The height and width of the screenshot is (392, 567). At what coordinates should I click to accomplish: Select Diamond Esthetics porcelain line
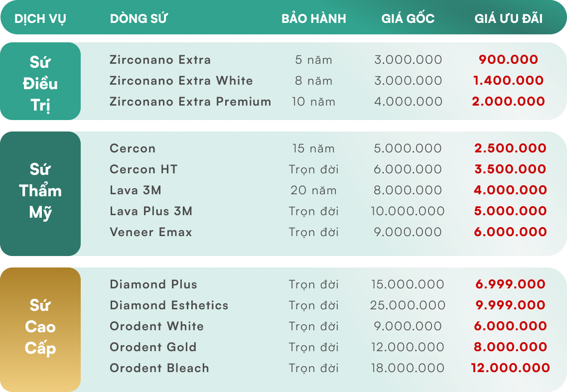click(169, 305)
